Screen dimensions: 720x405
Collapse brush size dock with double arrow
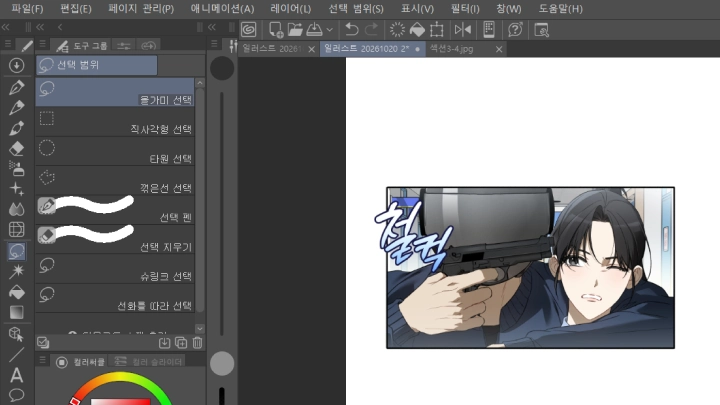(212, 28)
